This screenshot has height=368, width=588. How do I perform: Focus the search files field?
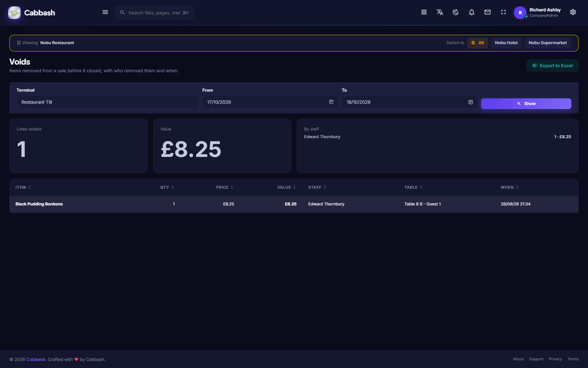(x=154, y=13)
